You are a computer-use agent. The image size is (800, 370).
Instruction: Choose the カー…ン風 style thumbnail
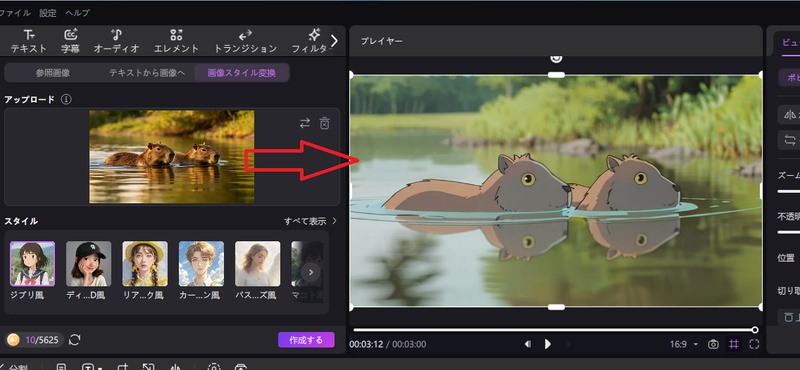click(x=201, y=264)
